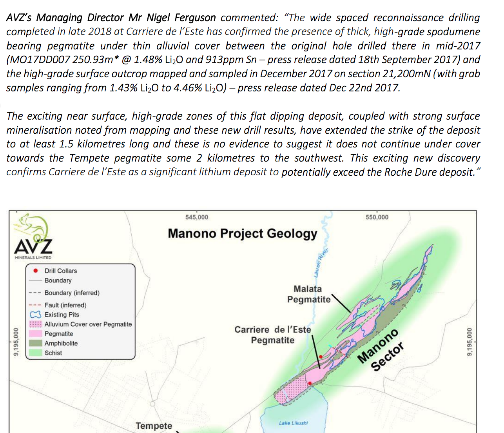Click the black dashed Boundary (inferred) legend line
Screen dimensions: 504x433
(35, 293)
